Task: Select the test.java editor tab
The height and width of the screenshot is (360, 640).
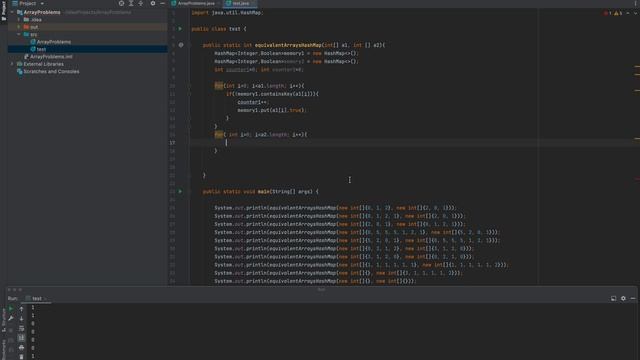Action: [x=240, y=3]
